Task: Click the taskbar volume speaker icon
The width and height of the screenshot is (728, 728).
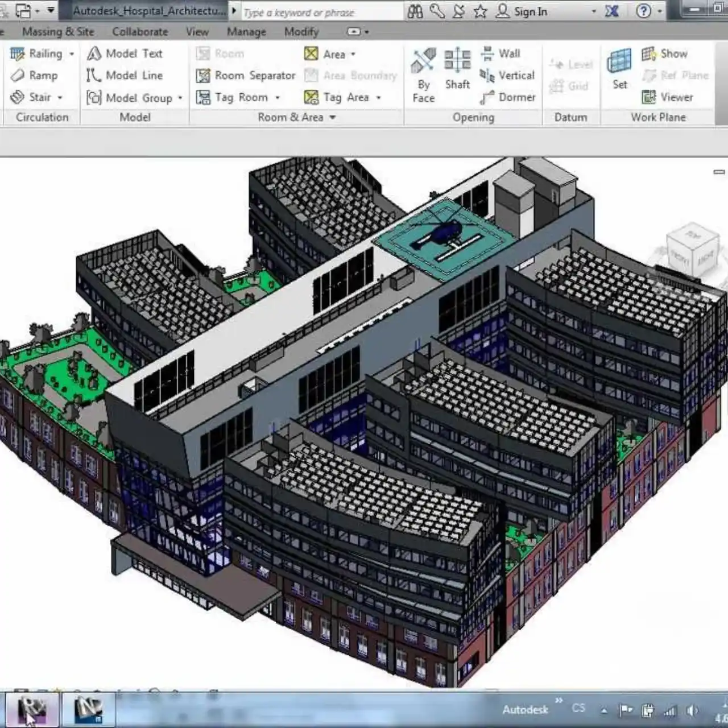Action: [x=692, y=710]
